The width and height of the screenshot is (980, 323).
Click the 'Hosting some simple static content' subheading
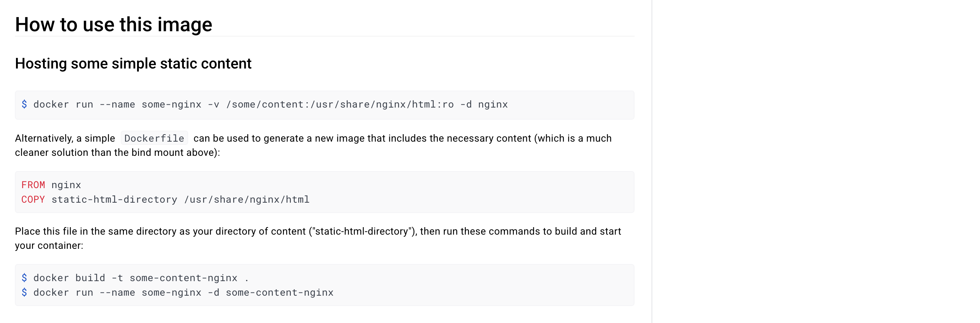coord(133,64)
